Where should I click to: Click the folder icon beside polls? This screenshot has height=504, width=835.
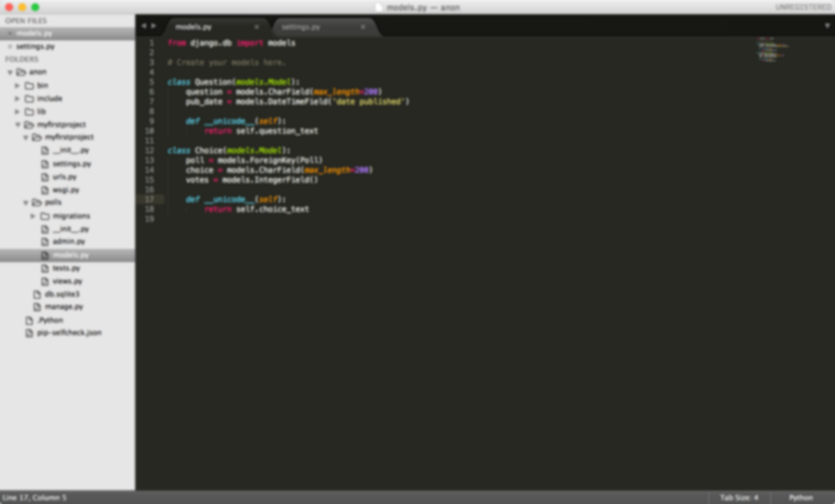(37, 202)
